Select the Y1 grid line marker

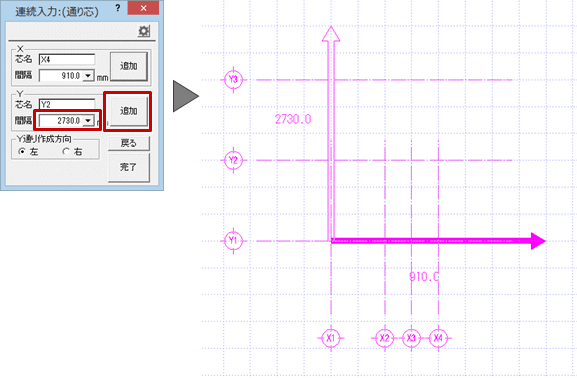tap(233, 241)
